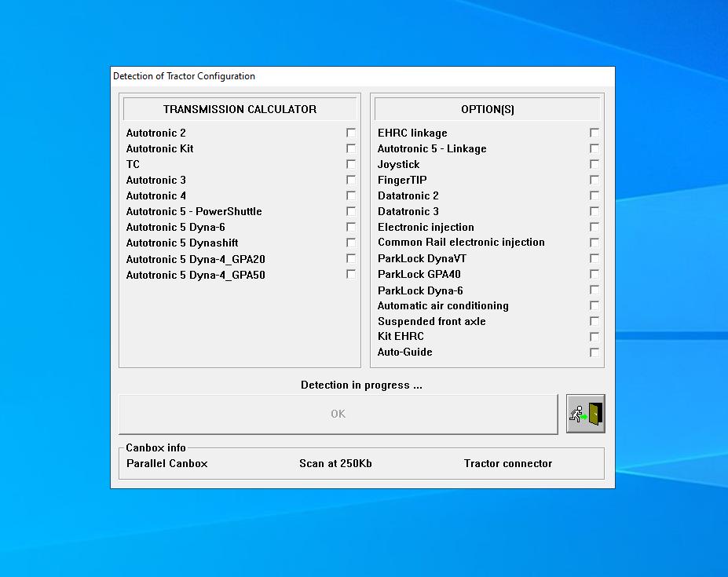This screenshot has width=728, height=577.
Task: Select the ParkLock DynaVT checkbox
Action: 594,258
